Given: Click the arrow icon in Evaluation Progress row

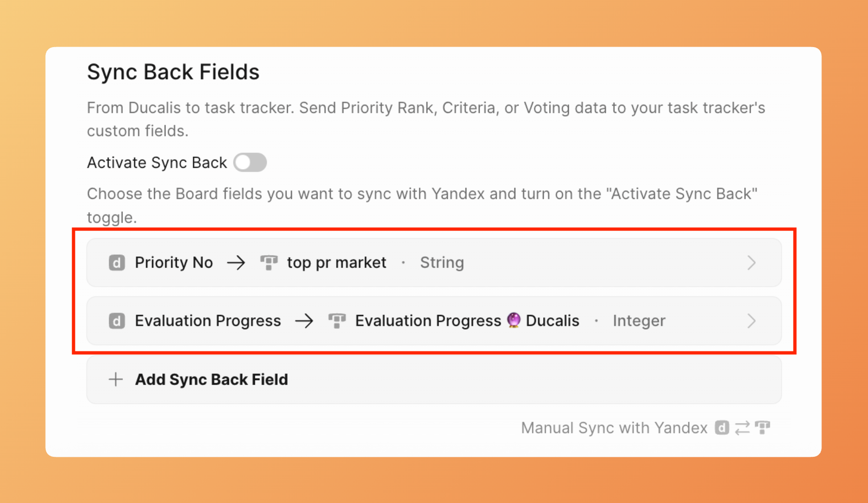Looking at the screenshot, I should 304,321.
